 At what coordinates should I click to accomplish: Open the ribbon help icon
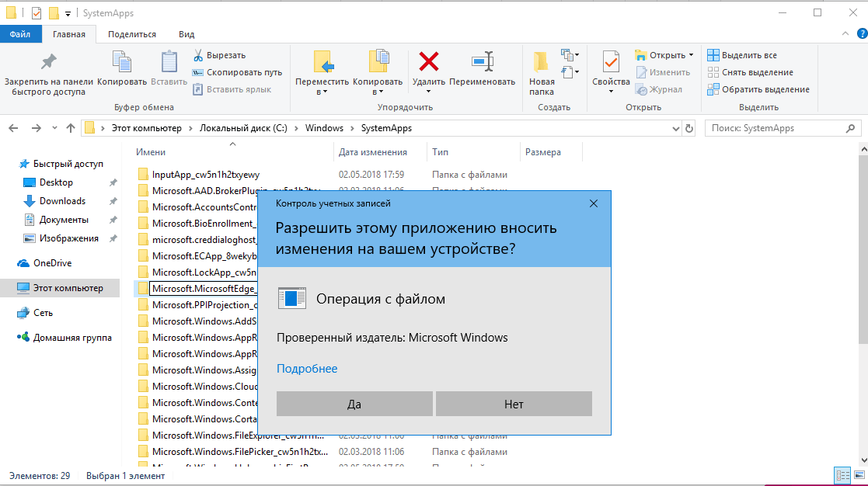(863, 33)
